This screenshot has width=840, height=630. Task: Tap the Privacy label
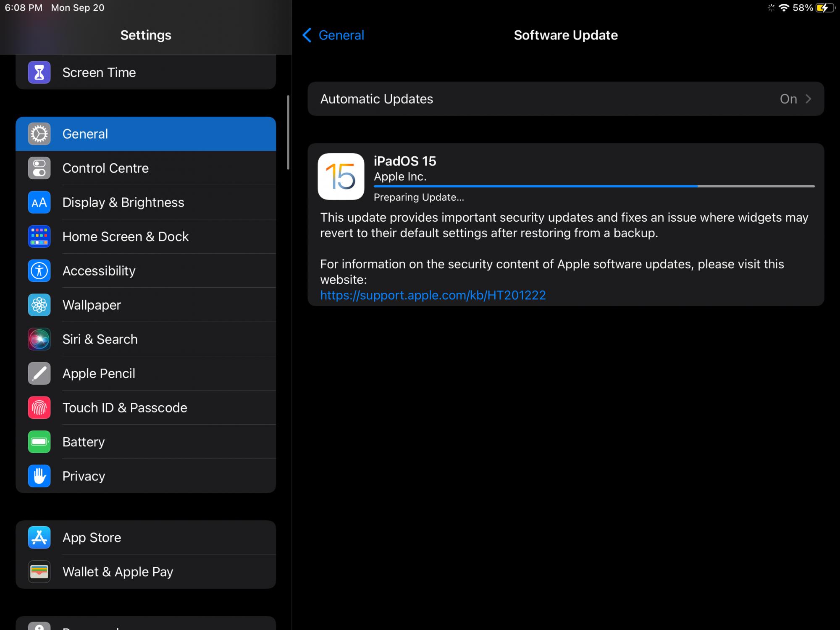click(84, 476)
